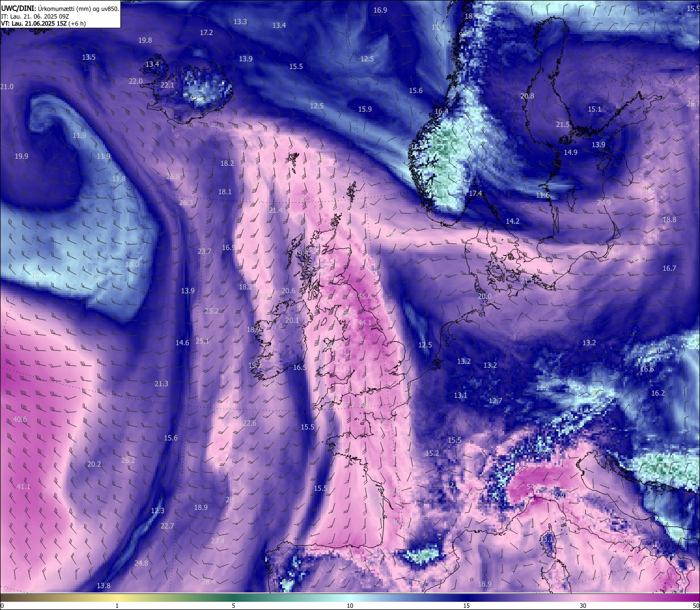Click the 16.6 value label

pyautogui.click(x=647, y=369)
